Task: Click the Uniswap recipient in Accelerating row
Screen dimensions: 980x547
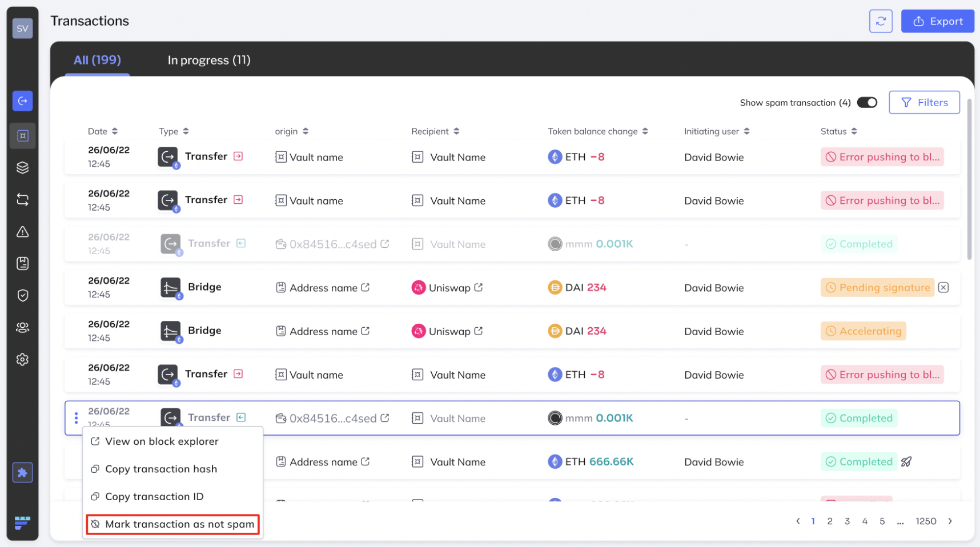Action: [x=447, y=331]
